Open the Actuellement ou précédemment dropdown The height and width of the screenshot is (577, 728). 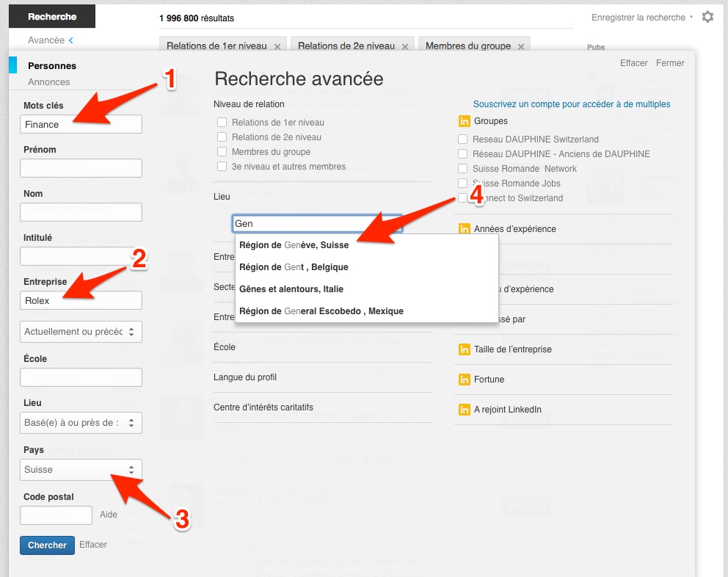pyautogui.click(x=81, y=332)
